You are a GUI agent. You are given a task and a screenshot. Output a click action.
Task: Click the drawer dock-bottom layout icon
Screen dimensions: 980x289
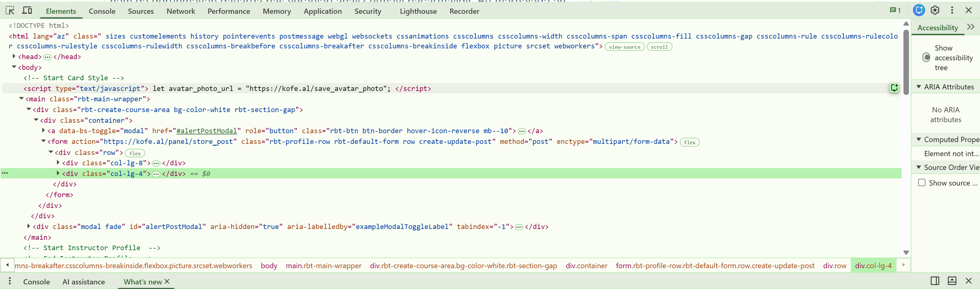click(x=952, y=281)
